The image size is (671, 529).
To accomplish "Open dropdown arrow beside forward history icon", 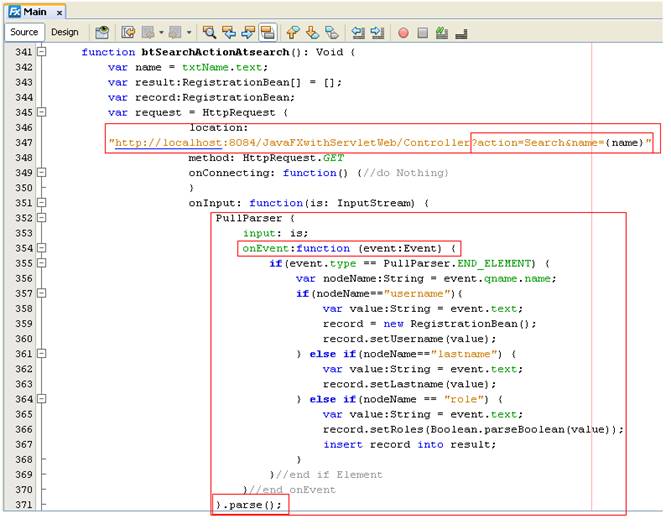I will click(x=189, y=33).
